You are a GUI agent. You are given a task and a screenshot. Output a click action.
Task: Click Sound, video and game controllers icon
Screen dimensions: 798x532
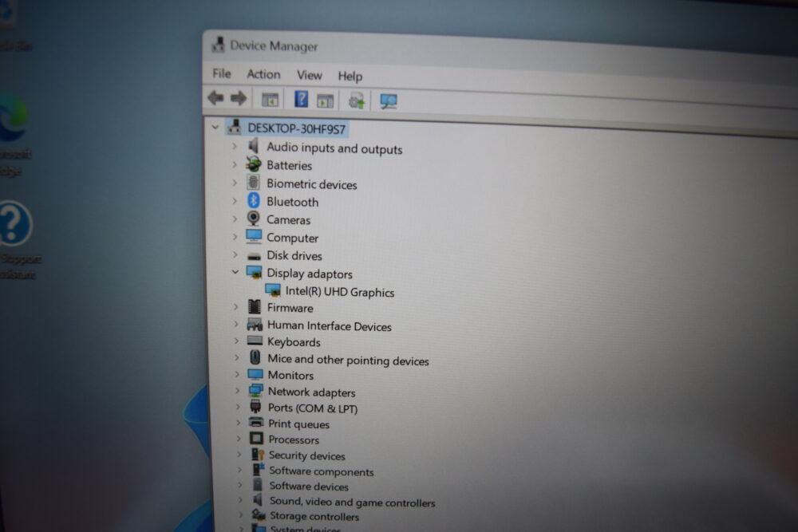pos(258,500)
